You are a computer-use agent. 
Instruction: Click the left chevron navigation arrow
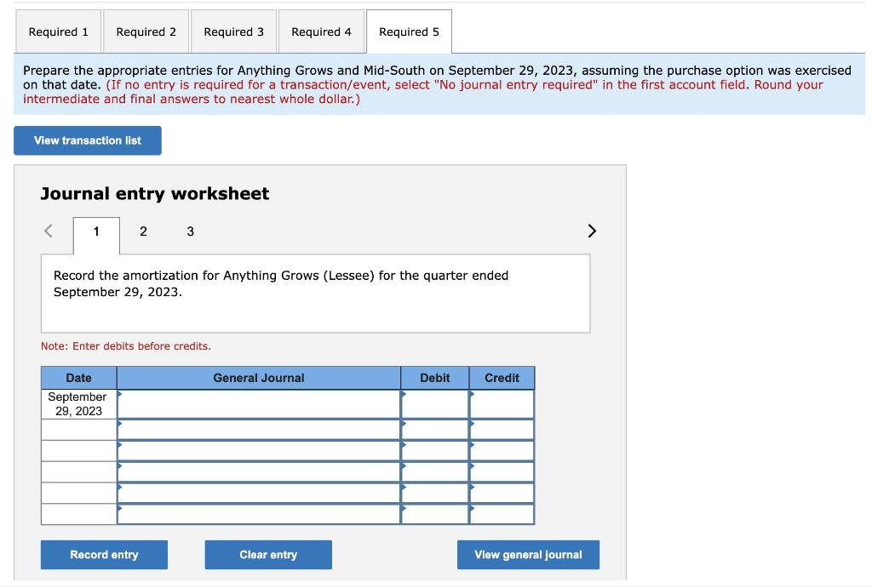pyautogui.click(x=48, y=231)
